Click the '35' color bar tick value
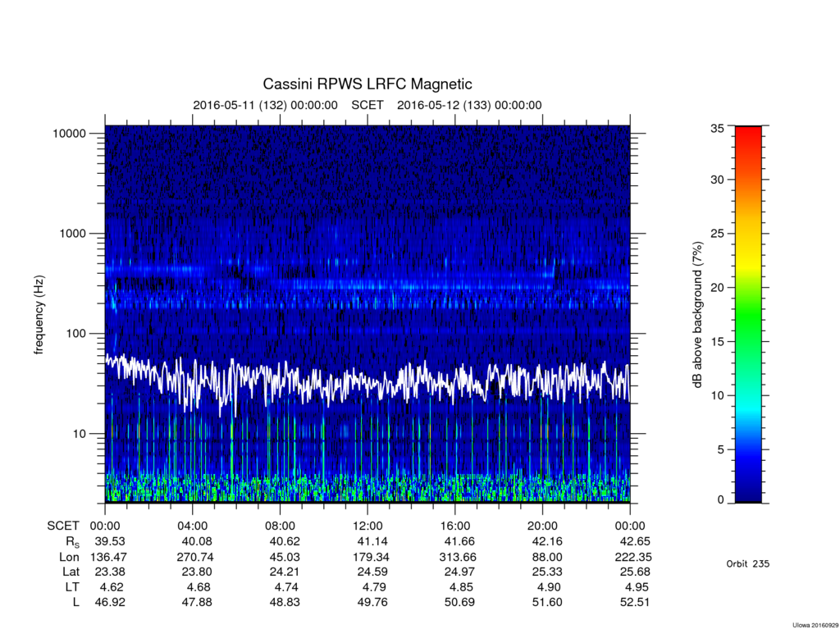 [717, 128]
